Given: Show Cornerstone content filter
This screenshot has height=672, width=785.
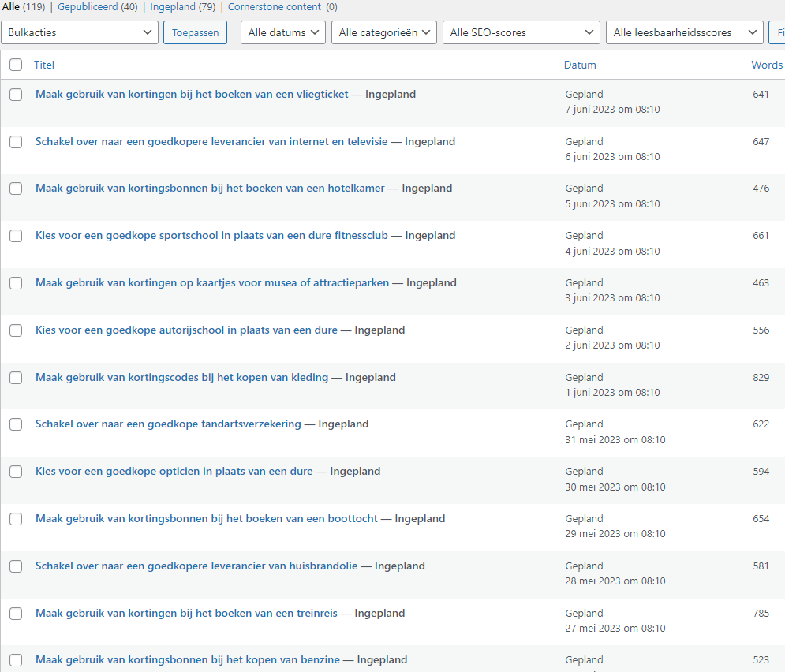Looking at the screenshot, I should tap(275, 7).
